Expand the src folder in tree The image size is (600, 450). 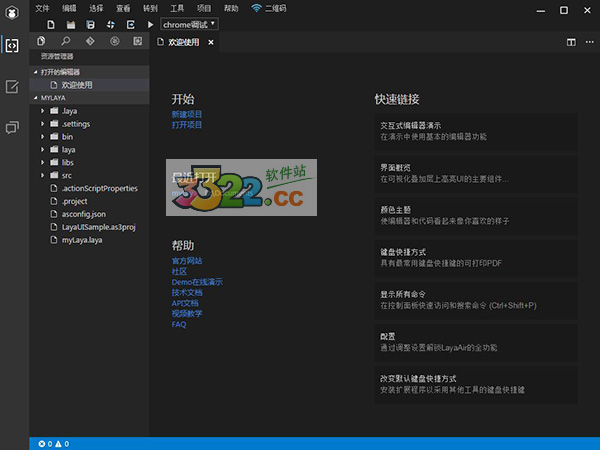click(43, 175)
